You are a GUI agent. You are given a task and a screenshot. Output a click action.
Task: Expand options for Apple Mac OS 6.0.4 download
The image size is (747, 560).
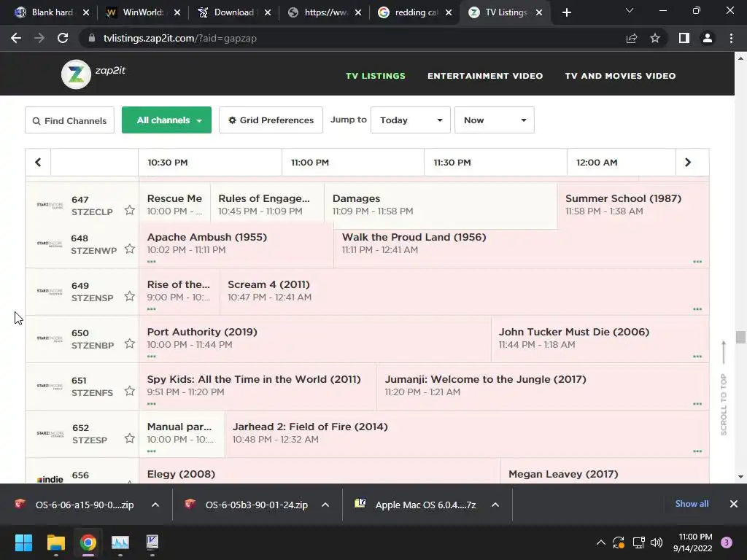pyautogui.click(x=495, y=505)
